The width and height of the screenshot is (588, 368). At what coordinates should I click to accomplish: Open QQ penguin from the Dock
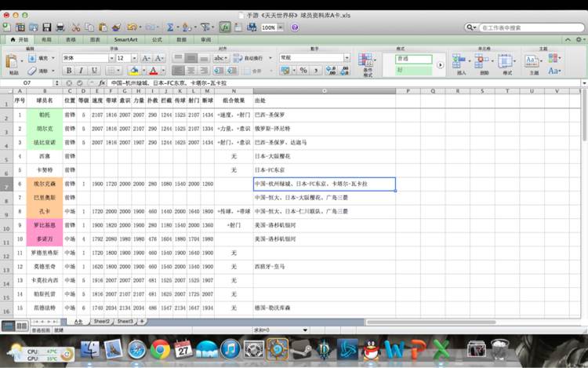pos(372,350)
